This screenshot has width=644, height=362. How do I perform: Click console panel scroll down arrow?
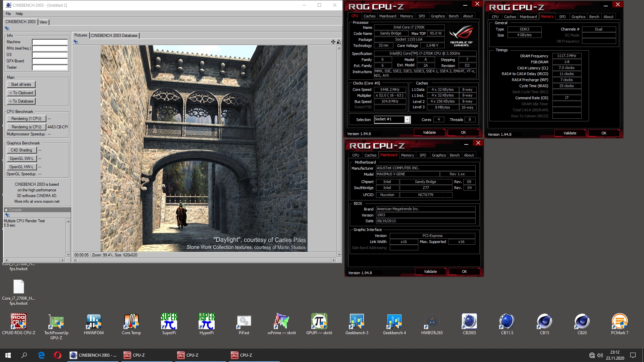coord(68,255)
